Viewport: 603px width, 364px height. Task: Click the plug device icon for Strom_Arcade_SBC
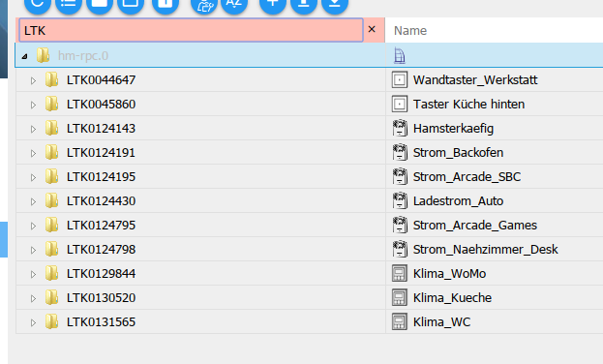click(400, 176)
